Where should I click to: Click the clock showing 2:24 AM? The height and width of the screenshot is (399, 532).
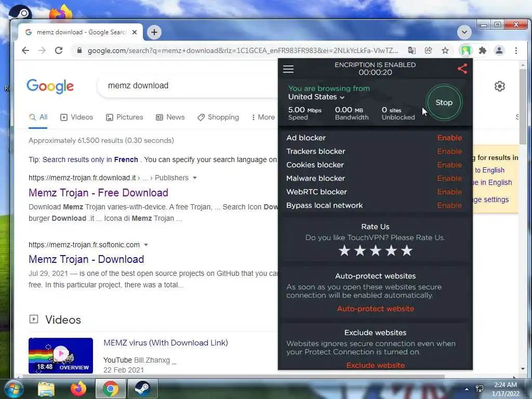tap(505, 385)
